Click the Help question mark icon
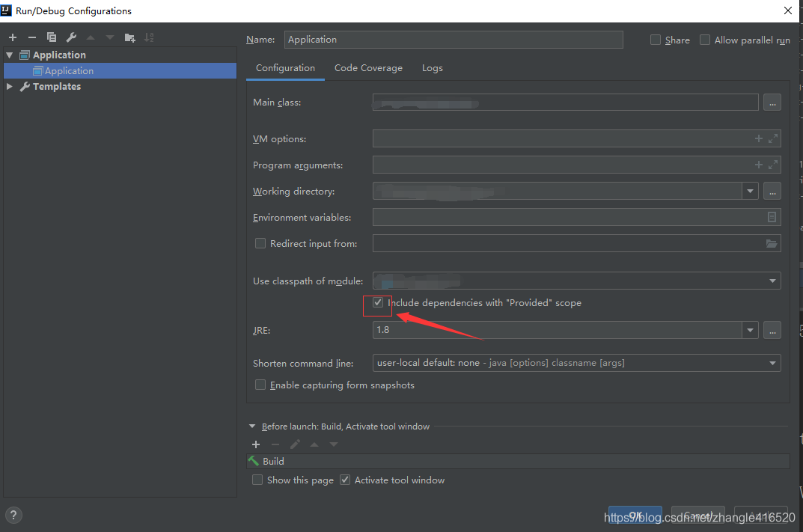This screenshot has height=532, width=803. click(x=13, y=515)
